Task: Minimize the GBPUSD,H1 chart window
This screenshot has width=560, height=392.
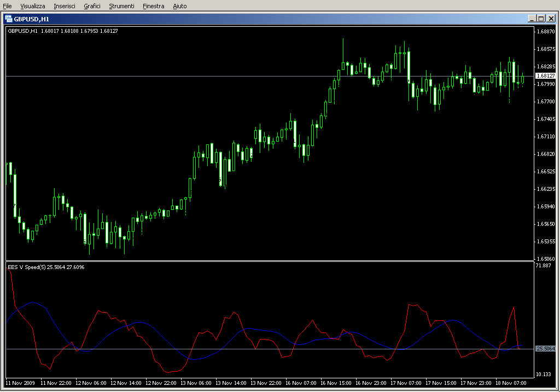Action: point(532,19)
